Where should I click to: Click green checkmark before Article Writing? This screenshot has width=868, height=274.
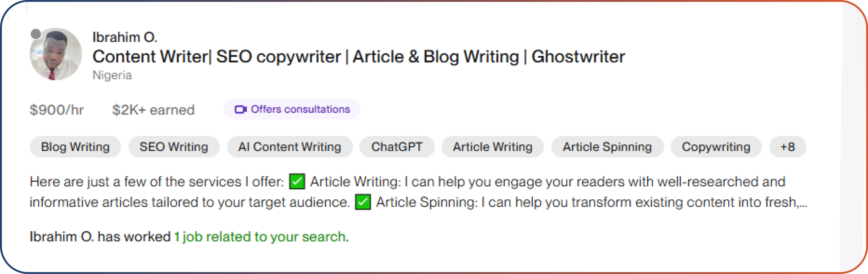pyautogui.click(x=297, y=182)
